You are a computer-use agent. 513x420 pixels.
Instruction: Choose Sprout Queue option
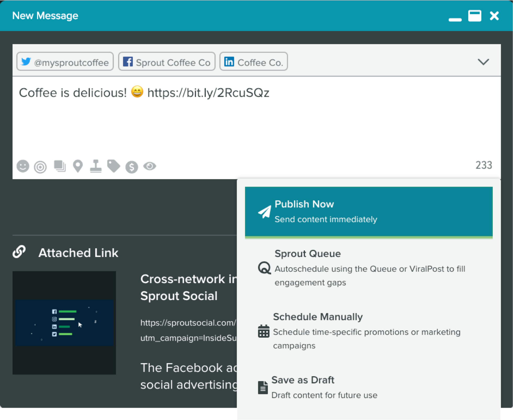click(369, 268)
